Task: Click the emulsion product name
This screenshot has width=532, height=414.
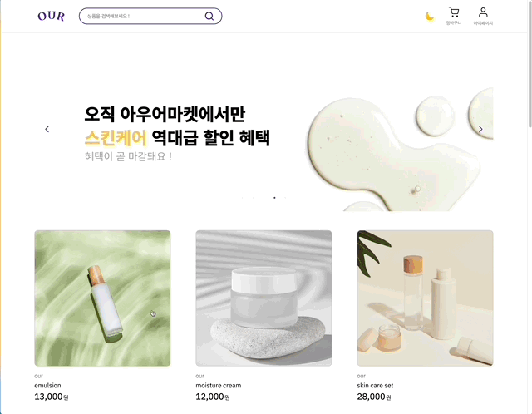Action: (x=47, y=386)
